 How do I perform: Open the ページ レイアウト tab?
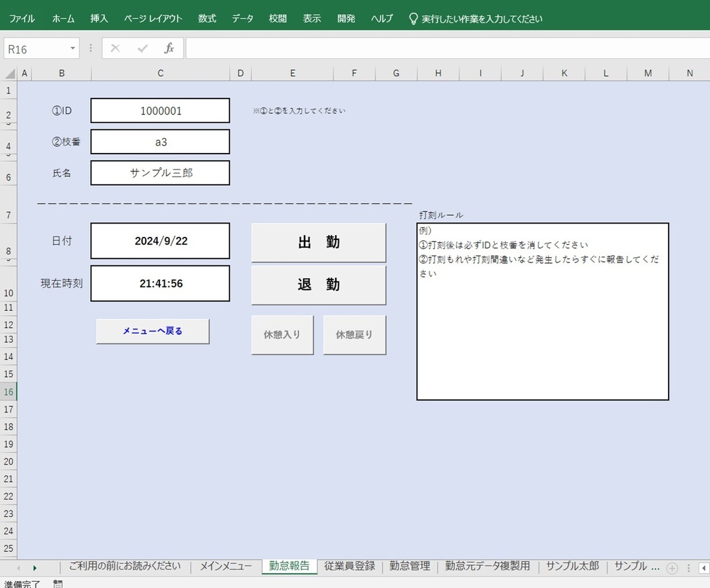pyautogui.click(x=153, y=19)
